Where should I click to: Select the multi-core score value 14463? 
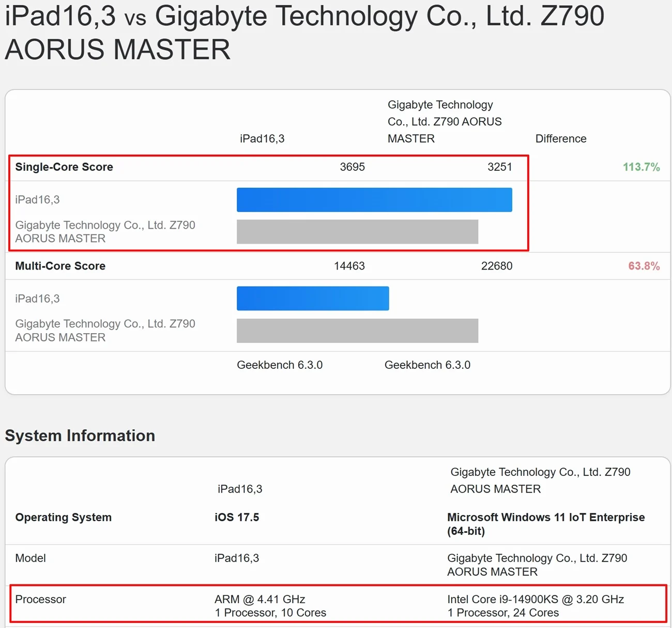(349, 266)
